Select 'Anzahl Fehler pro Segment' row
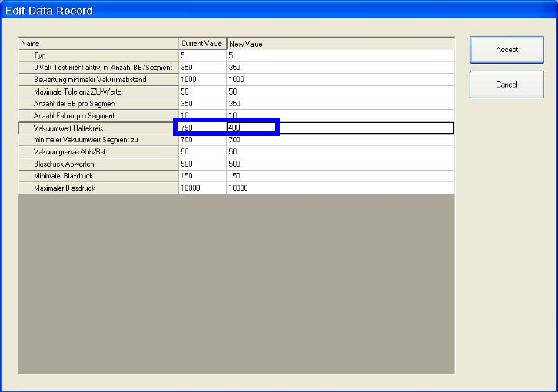The image size is (558, 392). pos(98,116)
